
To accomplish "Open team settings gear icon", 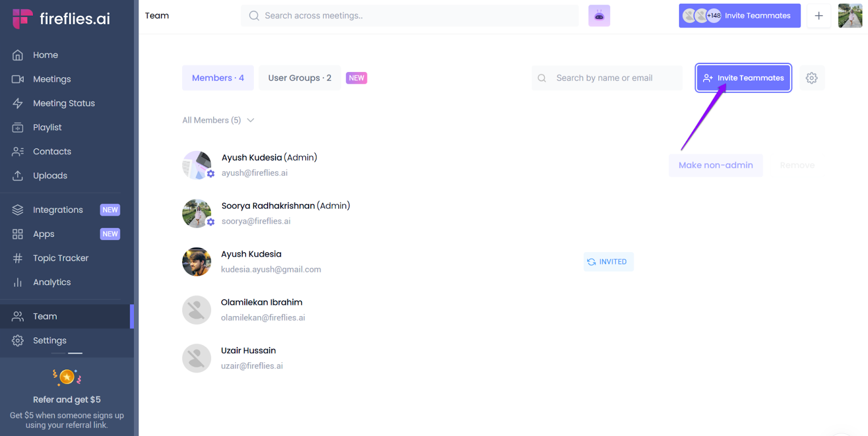I will coord(812,78).
